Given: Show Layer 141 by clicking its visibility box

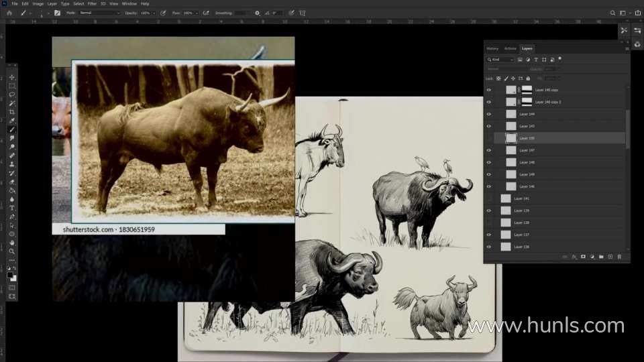Looking at the screenshot, I should (488, 198).
